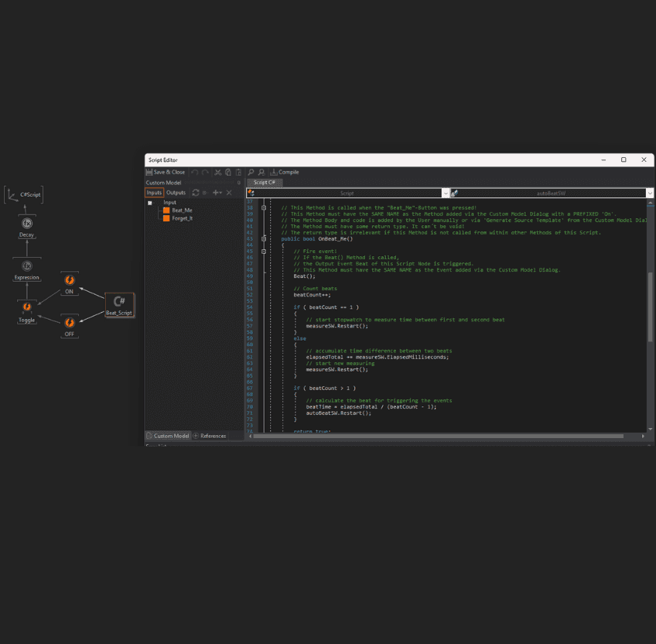
Task: Click the Save & Close button
Action: (166, 172)
